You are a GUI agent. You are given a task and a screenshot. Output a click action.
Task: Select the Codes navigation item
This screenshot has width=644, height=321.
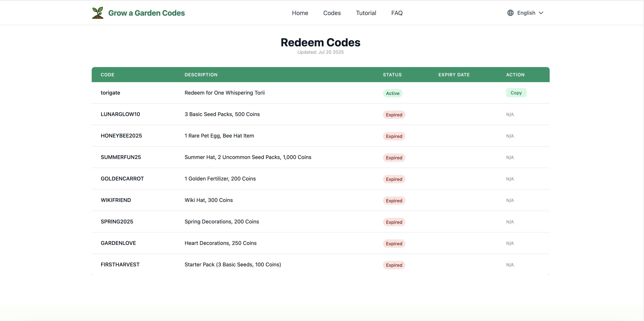332,13
